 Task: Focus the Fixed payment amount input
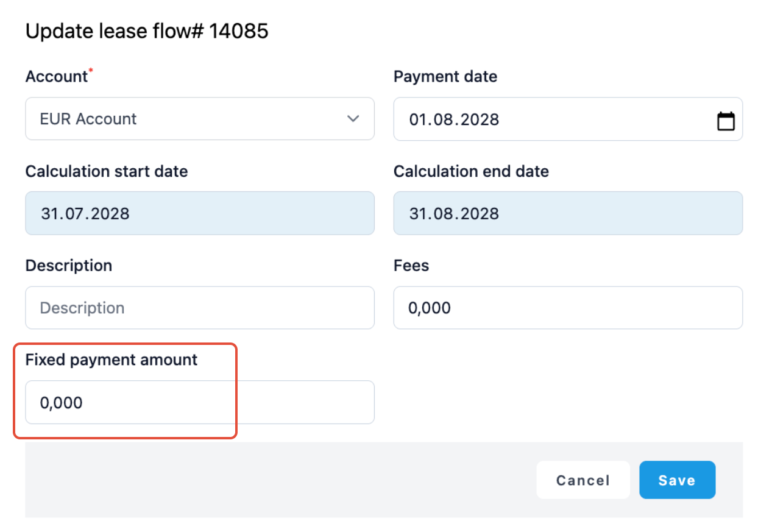point(199,402)
